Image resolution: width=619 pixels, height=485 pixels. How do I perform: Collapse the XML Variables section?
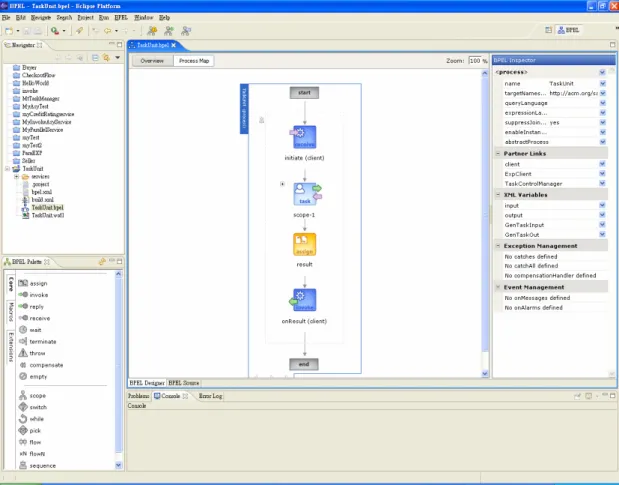pos(498,195)
